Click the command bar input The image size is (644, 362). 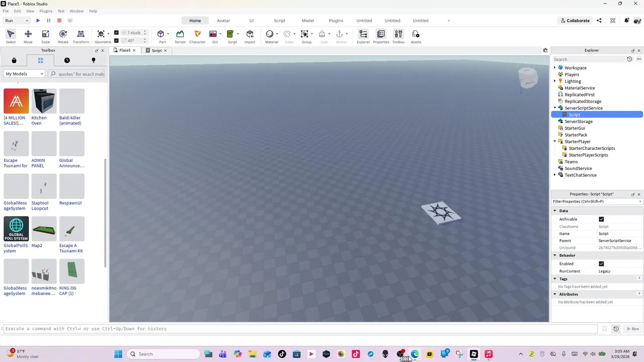pyautogui.click(x=300, y=329)
